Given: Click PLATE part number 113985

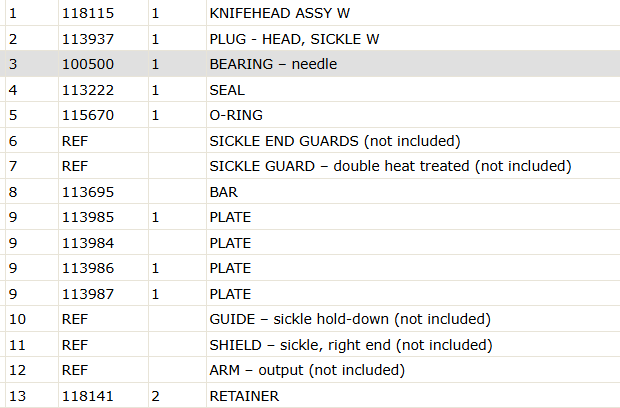Looking at the screenshot, I should pos(88,217).
